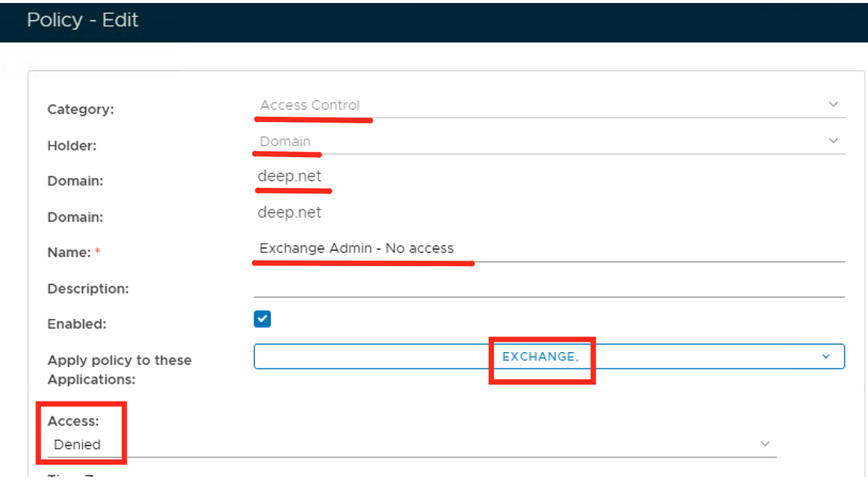The width and height of the screenshot is (868, 483).
Task: Click the Policy - Edit page title
Action: (83, 20)
